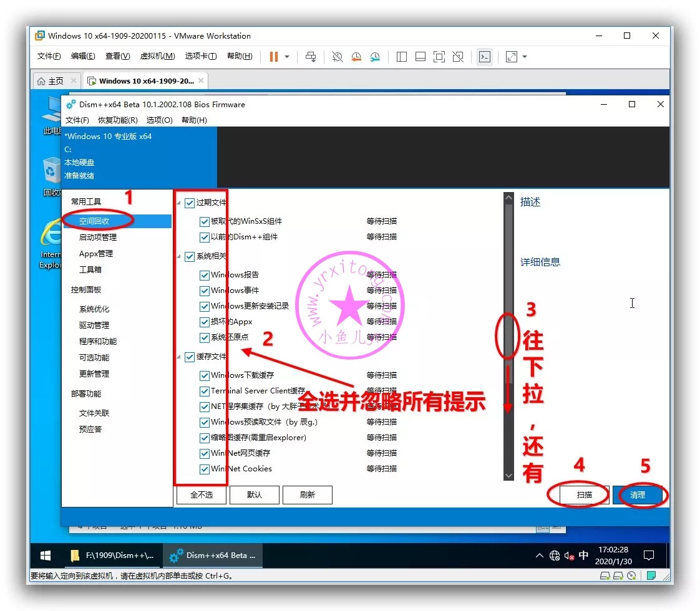This screenshot has height=611, width=700.
Task: Click the VMware pause virtual machine icon
Action: [274, 57]
